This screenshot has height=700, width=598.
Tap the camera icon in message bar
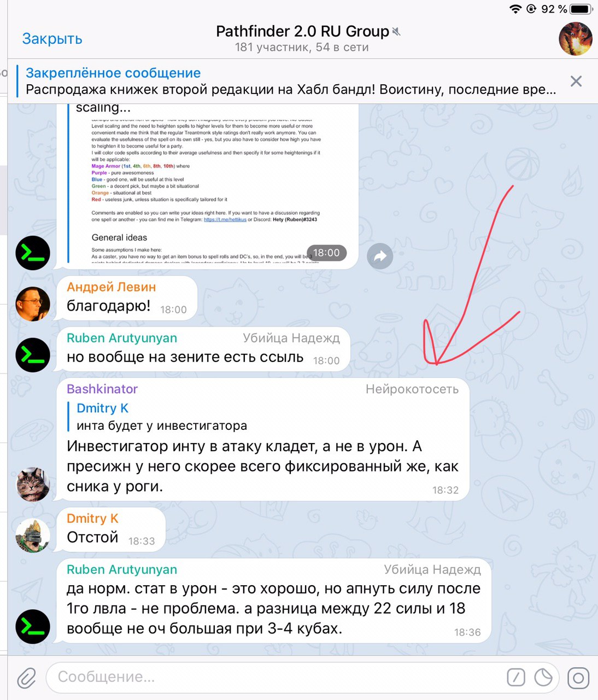[578, 678]
